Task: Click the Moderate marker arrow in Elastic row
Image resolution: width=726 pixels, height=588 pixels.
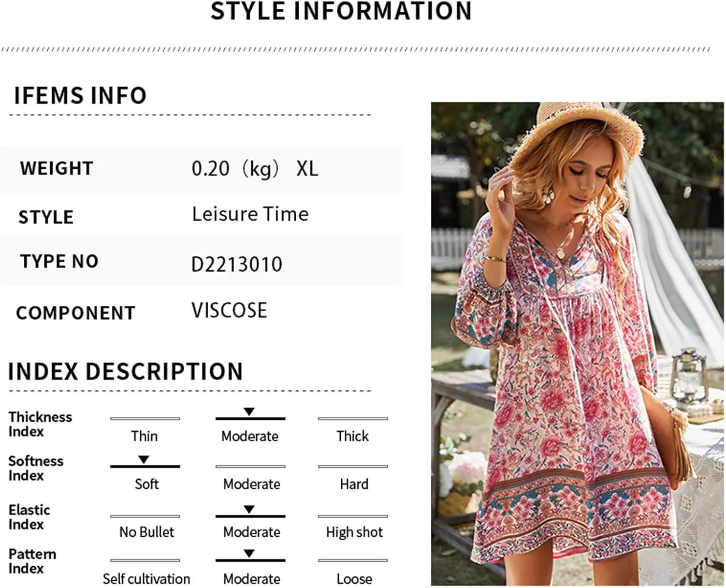Action: coord(249,510)
